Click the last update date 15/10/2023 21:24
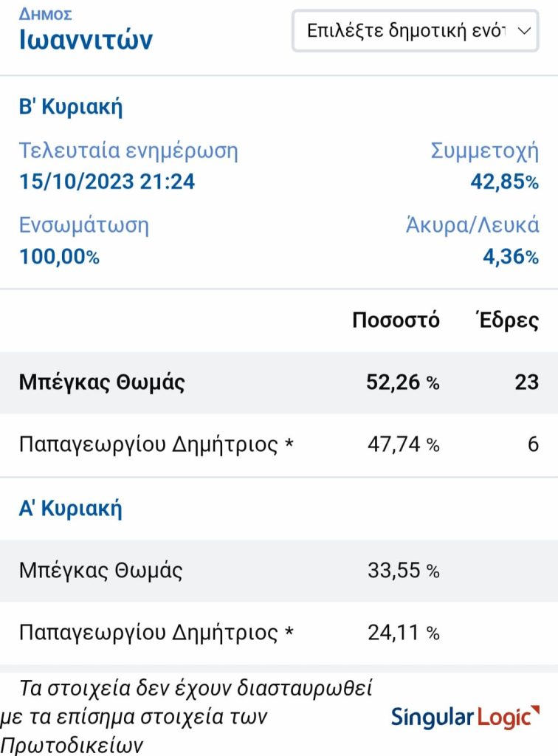Image resolution: width=558 pixels, height=756 pixels. pos(107,182)
